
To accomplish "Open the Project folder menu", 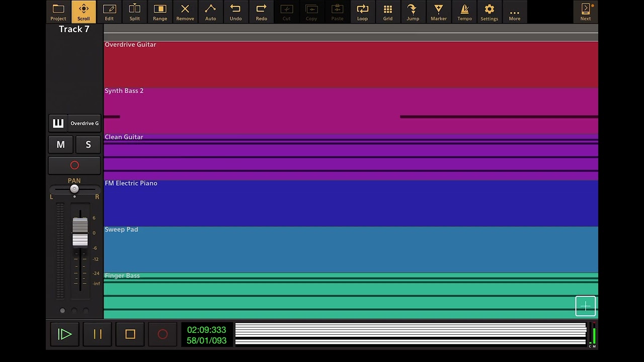I will point(58,12).
